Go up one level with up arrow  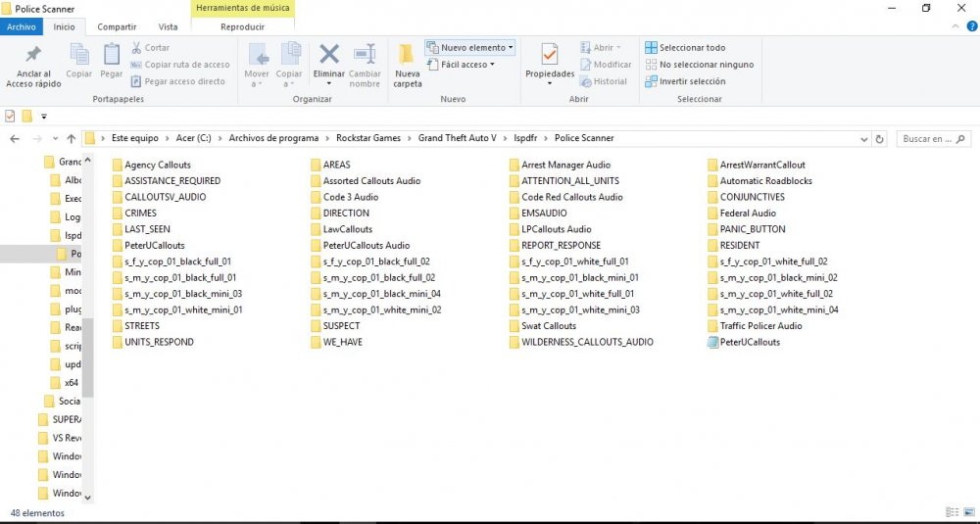tap(71, 139)
